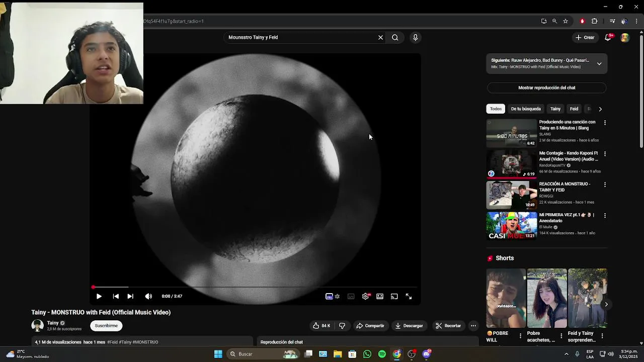Open options for Produciendo una canción video
The height and width of the screenshot is (362, 644).
605,123
